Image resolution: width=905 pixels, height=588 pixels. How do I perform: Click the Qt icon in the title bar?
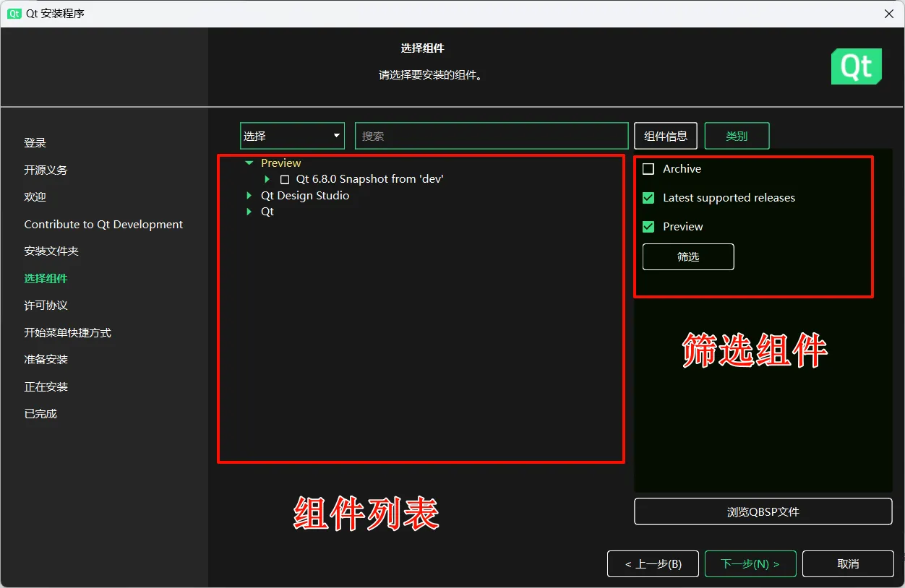(x=14, y=14)
